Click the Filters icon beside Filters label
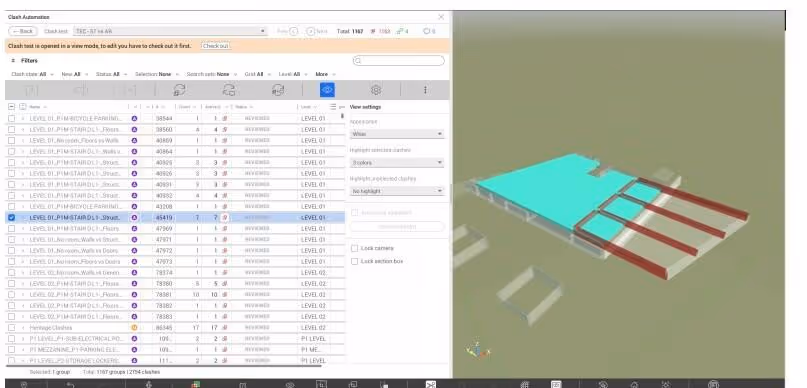Viewport: 807px width, 388px height. pyautogui.click(x=13, y=61)
